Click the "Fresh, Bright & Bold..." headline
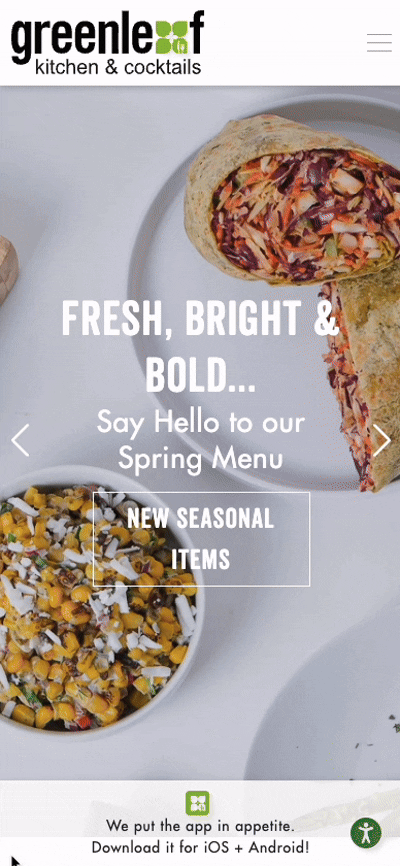The image size is (400, 866). (x=200, y=346)
